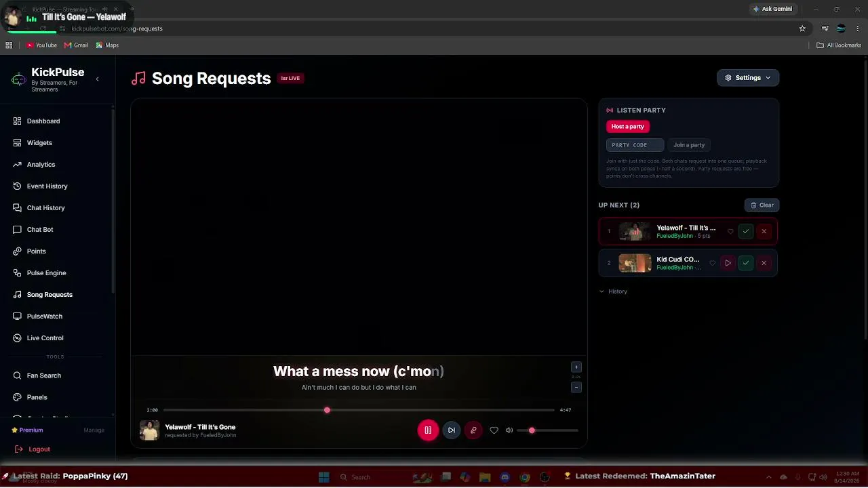Viewport: 868px width, 488px height.
Task: Click the Live Control icon
Action: (x=18, y=338)
